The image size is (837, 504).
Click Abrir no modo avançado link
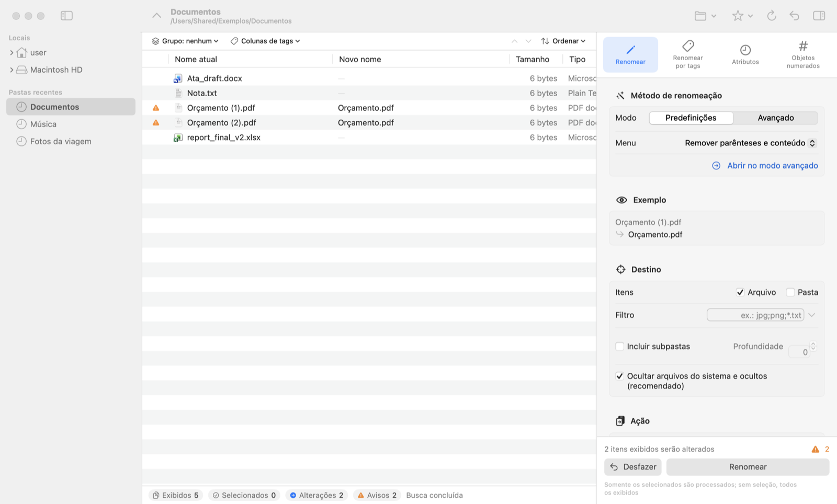click(x=765, y=165)
